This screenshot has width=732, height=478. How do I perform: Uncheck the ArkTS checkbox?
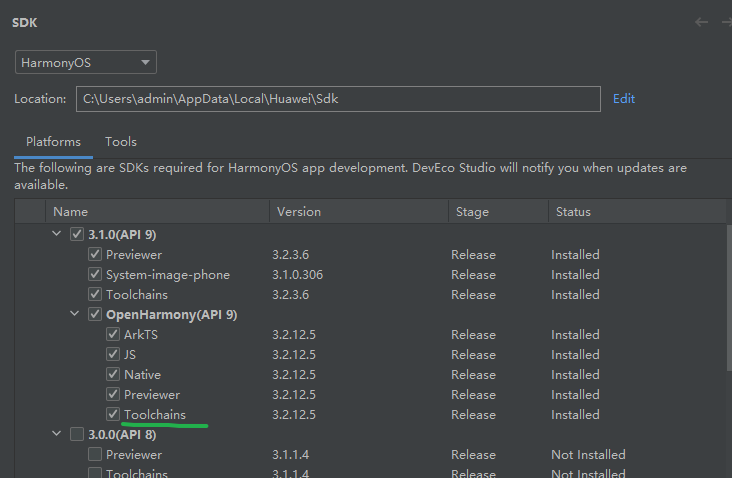113,334
